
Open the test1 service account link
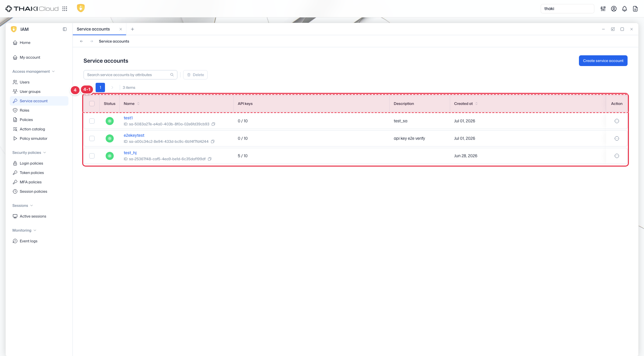coord(128,118)
